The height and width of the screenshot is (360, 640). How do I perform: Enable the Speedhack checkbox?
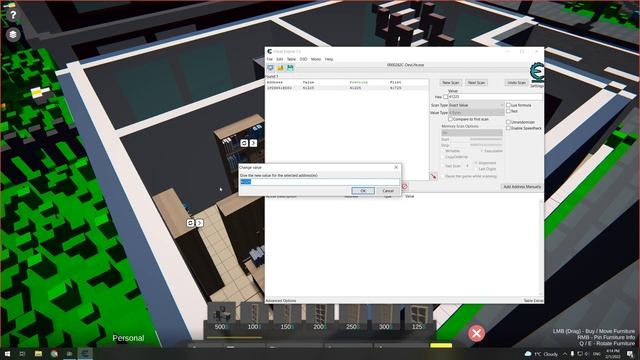tap(509, 128)
